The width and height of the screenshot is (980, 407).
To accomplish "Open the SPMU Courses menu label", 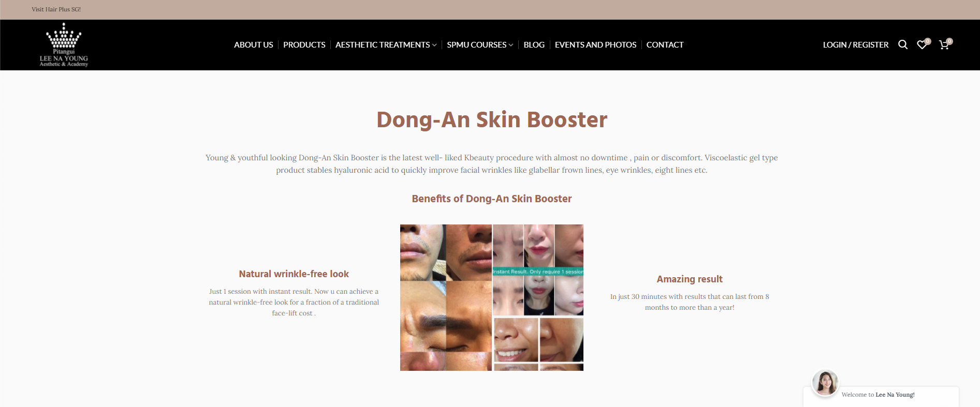I will point(477,45).
